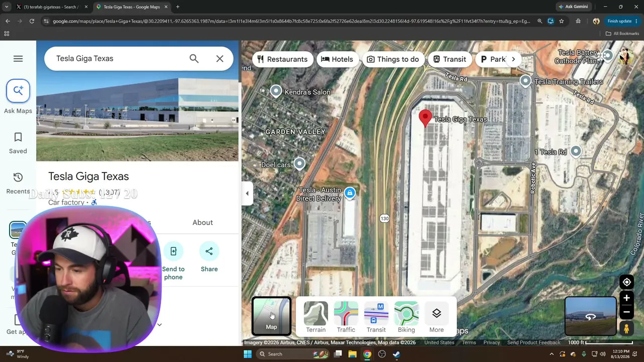The height and width of the screenshot is (362, 644).
Task: Click the Doel cars map pin
Action: (299, 163)
